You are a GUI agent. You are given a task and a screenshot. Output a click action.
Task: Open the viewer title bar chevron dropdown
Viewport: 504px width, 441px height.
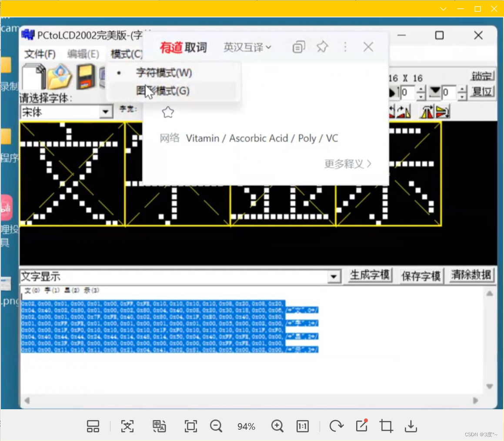443,9
